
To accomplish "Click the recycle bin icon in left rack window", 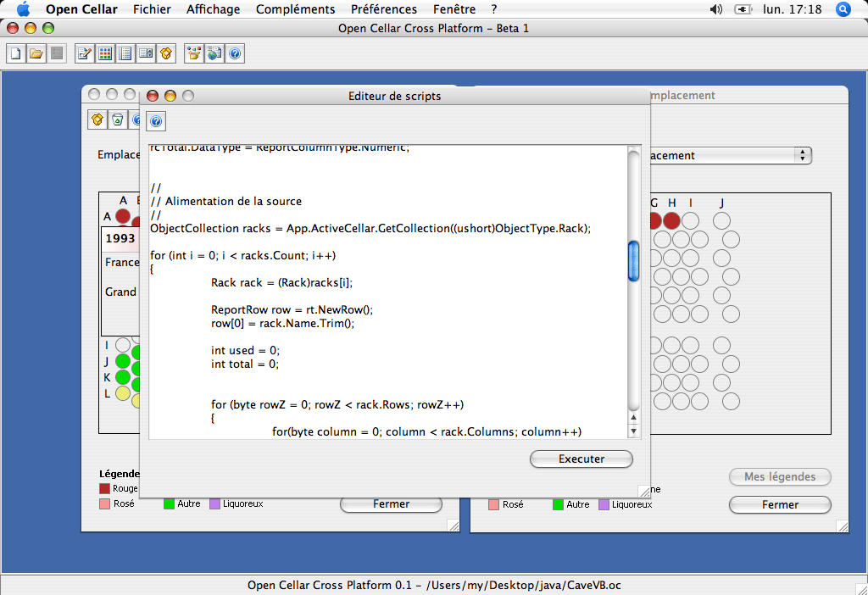I will pos(117,120).
